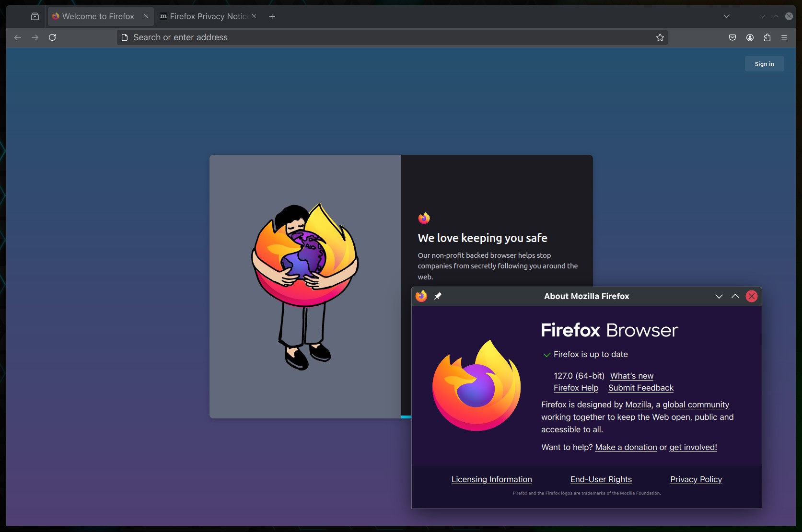Viewport: 802px width, 532px height.
Task: Bookmark this page with the star icon
Action: click(x=660, y=37)
